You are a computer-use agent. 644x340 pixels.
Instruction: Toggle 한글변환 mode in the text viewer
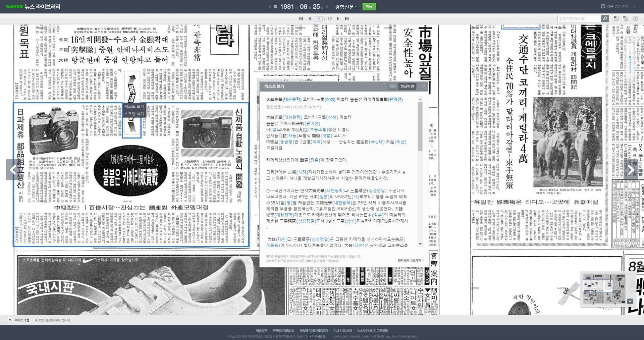pyautogui.click(x=407, y=86)
